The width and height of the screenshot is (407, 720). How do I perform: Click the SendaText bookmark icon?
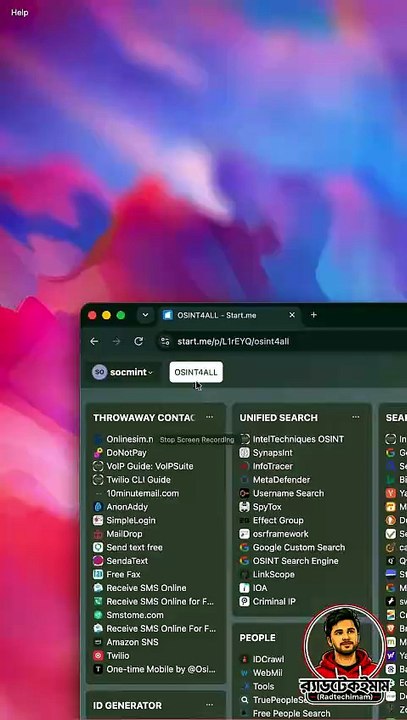(x=98, y=561)
